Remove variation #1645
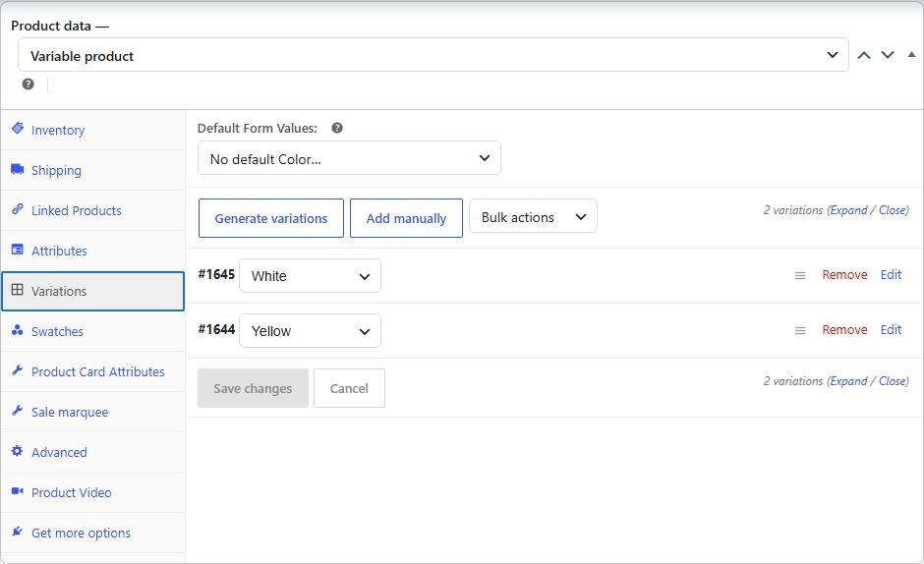The width and height of the screenshot is (924, 564). coord(844,275)
